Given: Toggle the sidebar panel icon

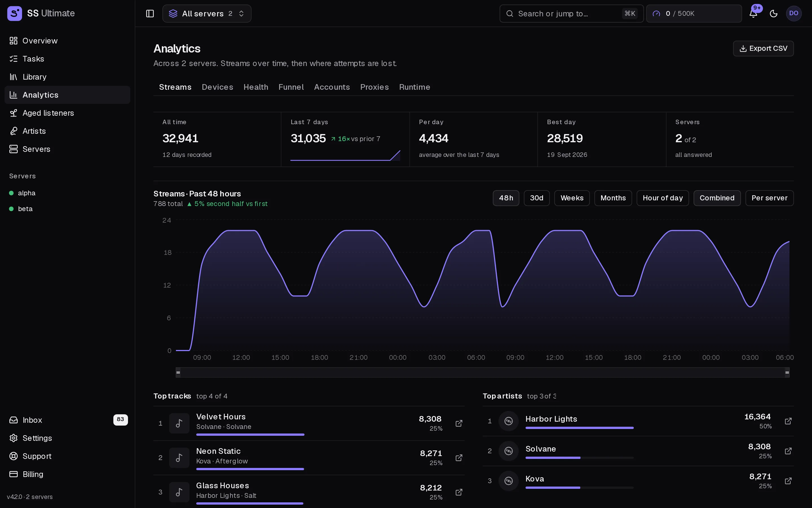Looking at the screenshot, I should (150, 14).
